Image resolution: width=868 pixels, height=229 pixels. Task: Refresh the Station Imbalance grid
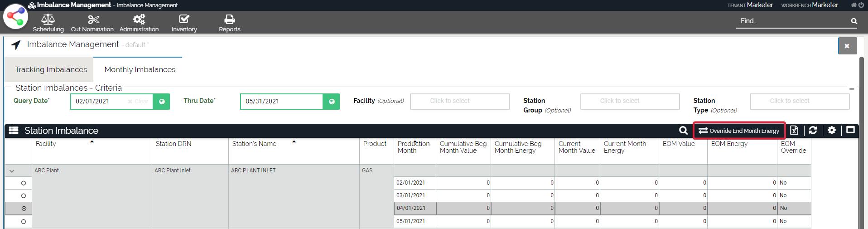pyautogui.click(x=813, y=131)
